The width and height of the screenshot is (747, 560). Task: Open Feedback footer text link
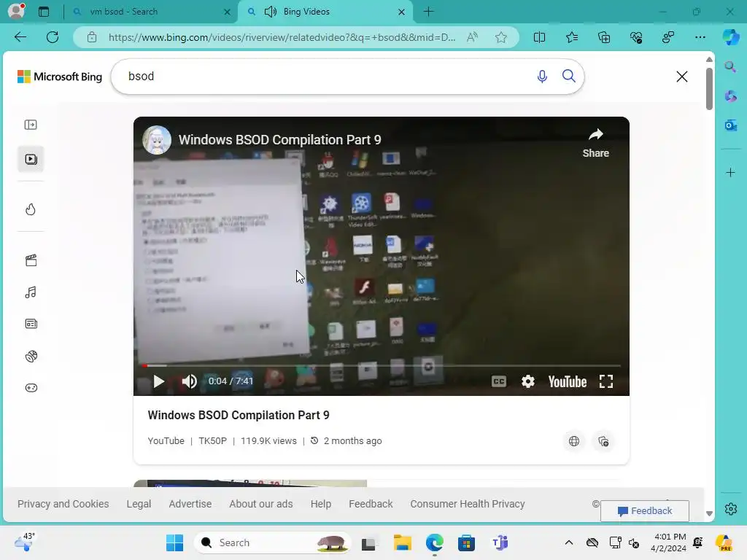pos(371,504)
